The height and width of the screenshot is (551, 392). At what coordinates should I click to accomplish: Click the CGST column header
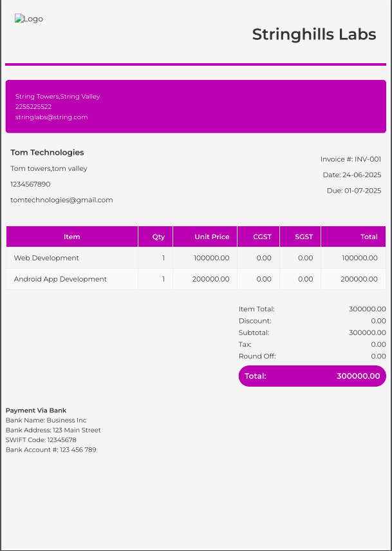262,237
